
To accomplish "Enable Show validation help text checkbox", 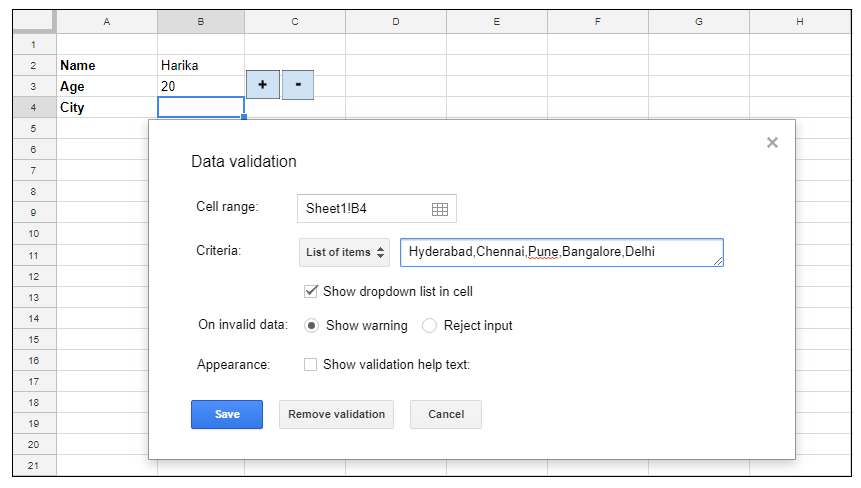I will click(x=311, y=365).
